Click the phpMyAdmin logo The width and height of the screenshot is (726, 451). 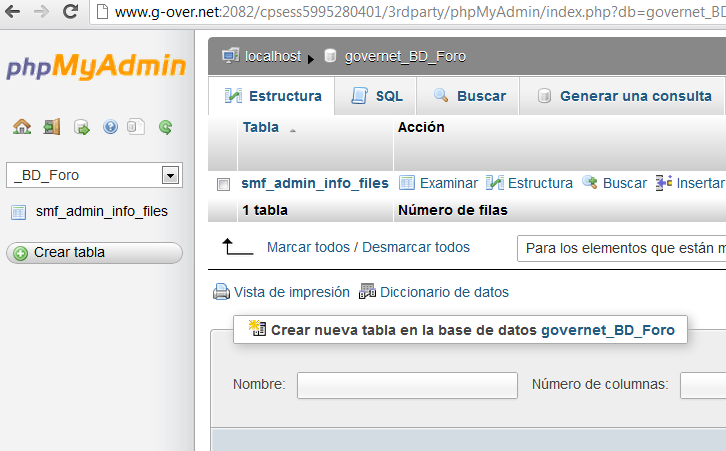coord(96,66)
